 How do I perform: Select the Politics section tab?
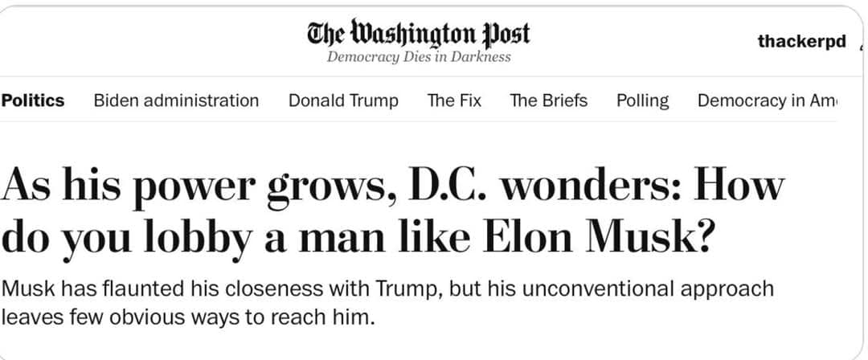(33, 100)
